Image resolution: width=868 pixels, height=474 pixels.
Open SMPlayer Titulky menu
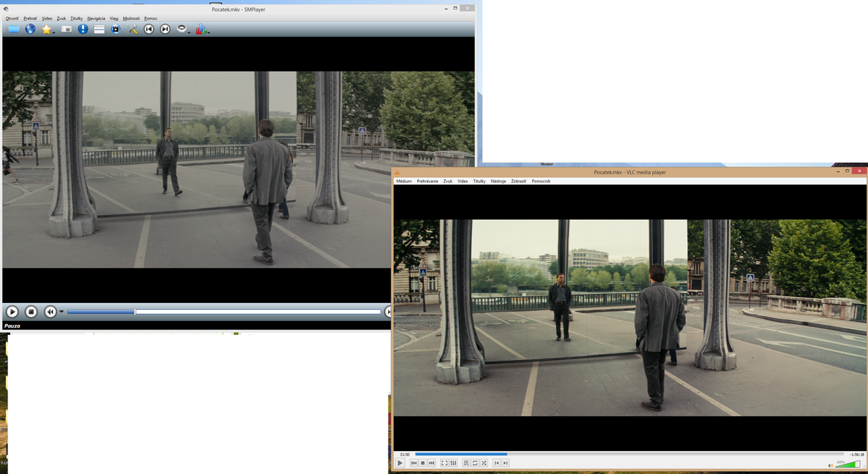click(77, 18)
